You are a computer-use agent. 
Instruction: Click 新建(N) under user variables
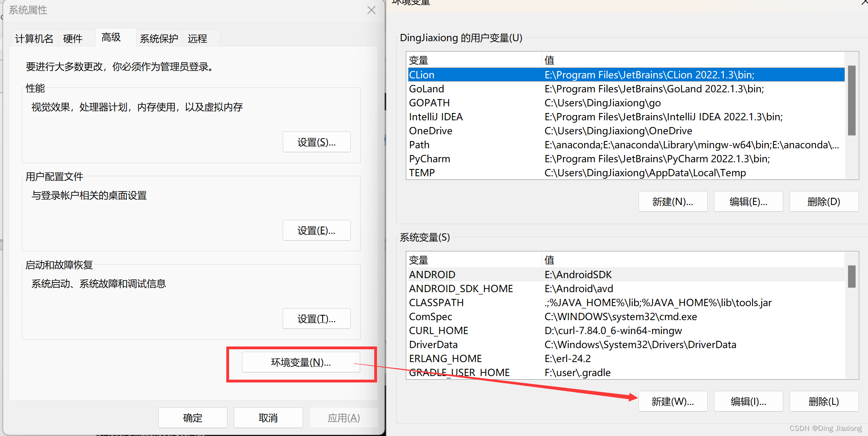point(672,202)
